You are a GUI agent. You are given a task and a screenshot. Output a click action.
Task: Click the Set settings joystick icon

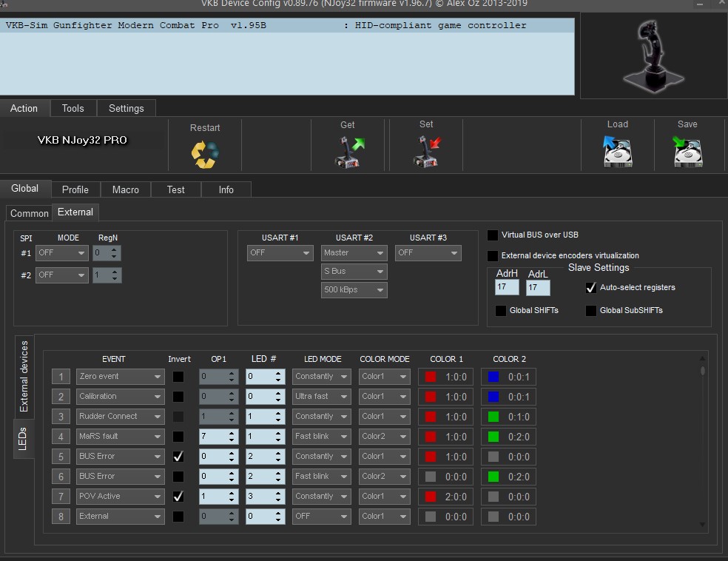click(426, 152)
